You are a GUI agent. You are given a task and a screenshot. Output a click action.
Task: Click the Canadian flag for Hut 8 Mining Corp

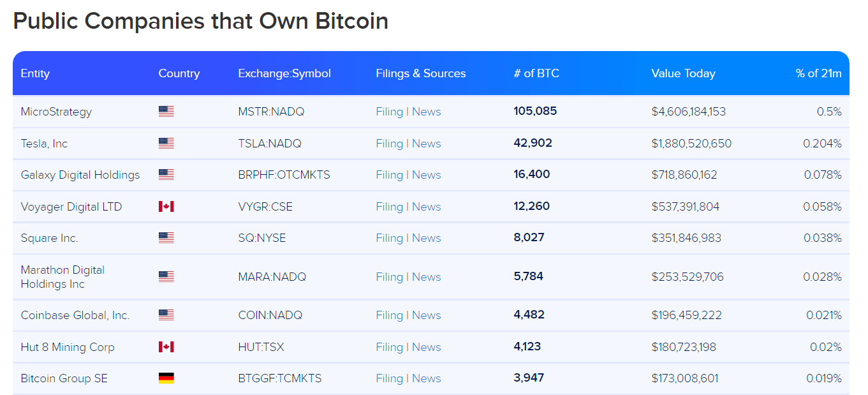(166, 347)
